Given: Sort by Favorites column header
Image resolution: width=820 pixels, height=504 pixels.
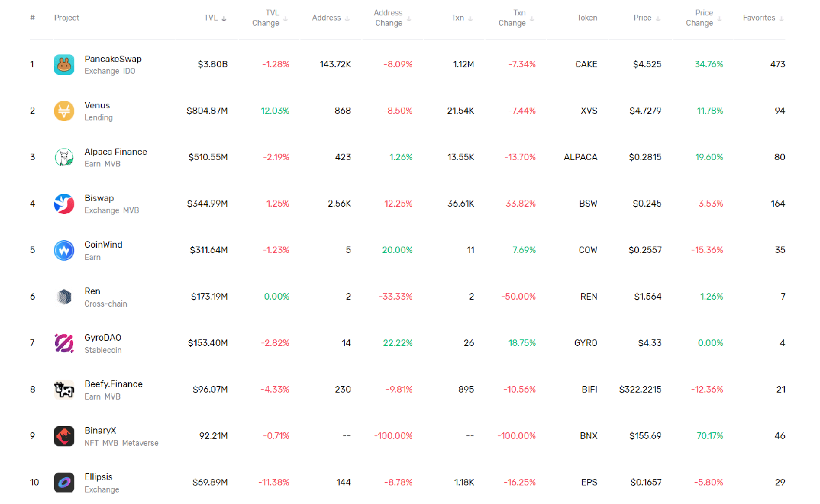Looking at the screenshot, I should [764, 18].
